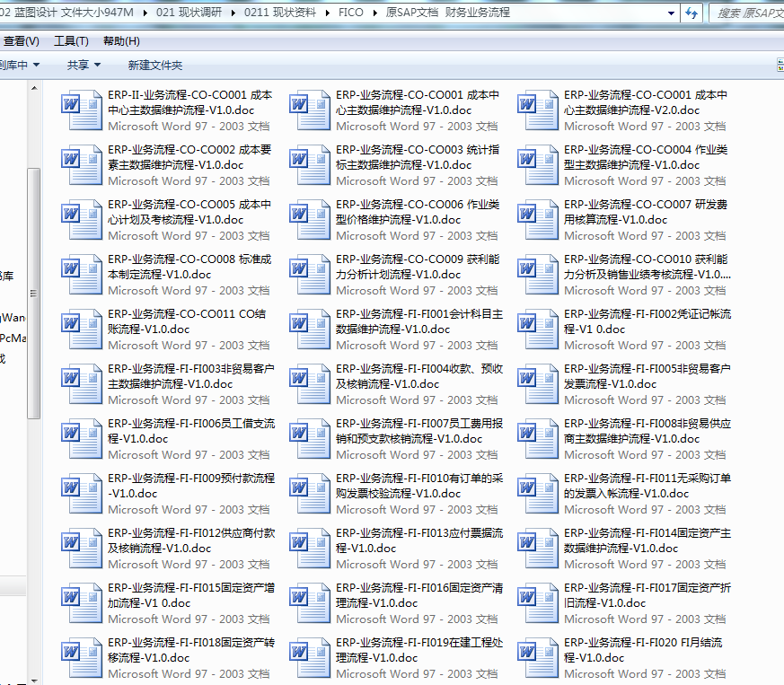Select the CO-CO003 统计指标 document icon
Viewport: 784px width, 685px height.
pyautogui.click(x=310, y=164)
